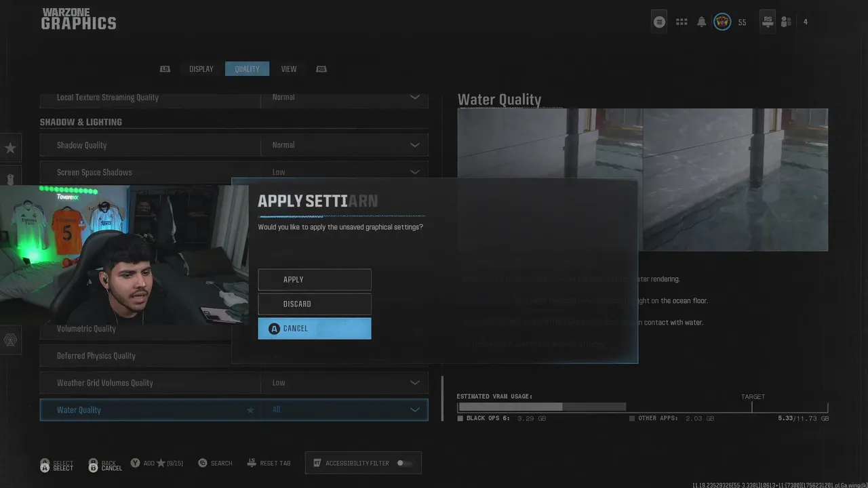This screenshot has width=868, height=488.
Task: Click the B back prompt icon
Action: (93, 466)
